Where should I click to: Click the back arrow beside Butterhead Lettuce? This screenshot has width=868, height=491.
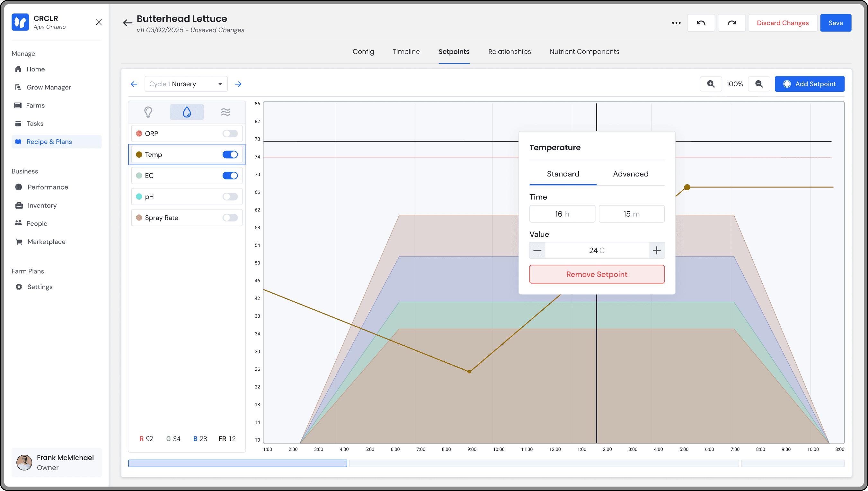[x=127, y=23]
